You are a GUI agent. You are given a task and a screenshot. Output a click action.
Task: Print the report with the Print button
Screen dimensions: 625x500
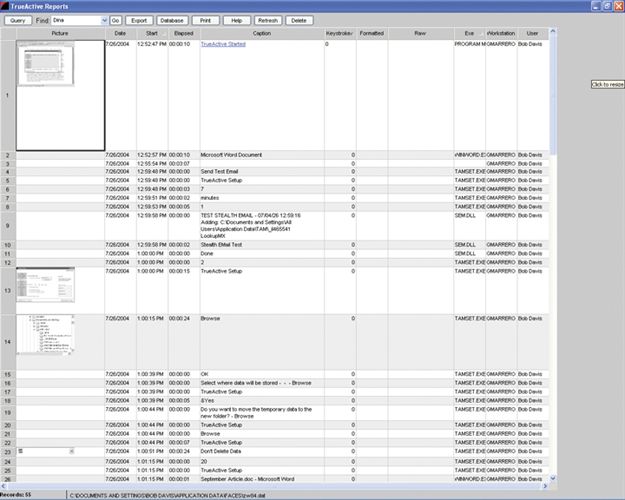[x=205, y=20]
